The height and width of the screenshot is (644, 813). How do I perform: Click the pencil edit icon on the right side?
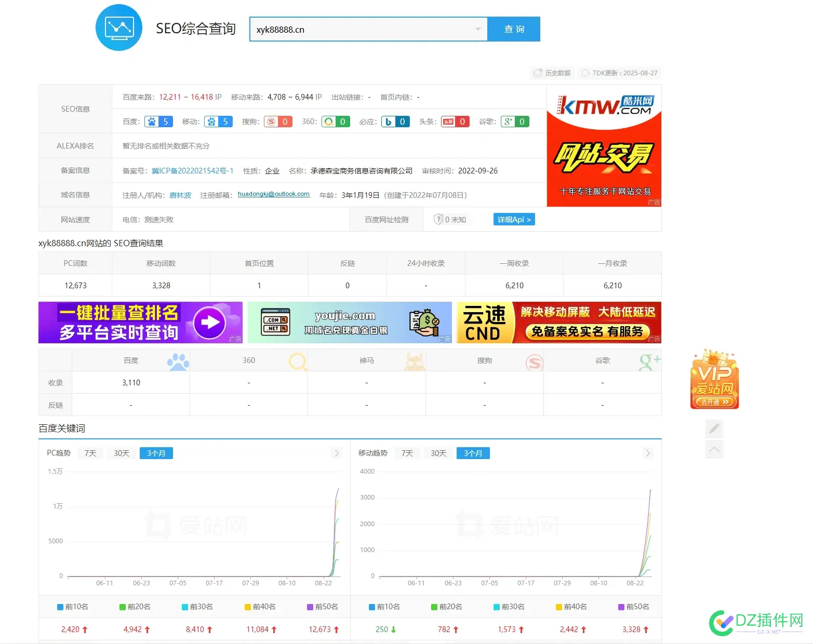(x=714, y=428)
